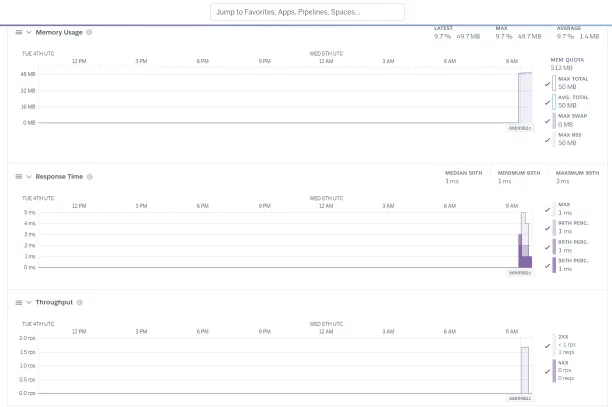Click the Response Time drag handle icon
The image size is (612, 407).
[19, 177]
